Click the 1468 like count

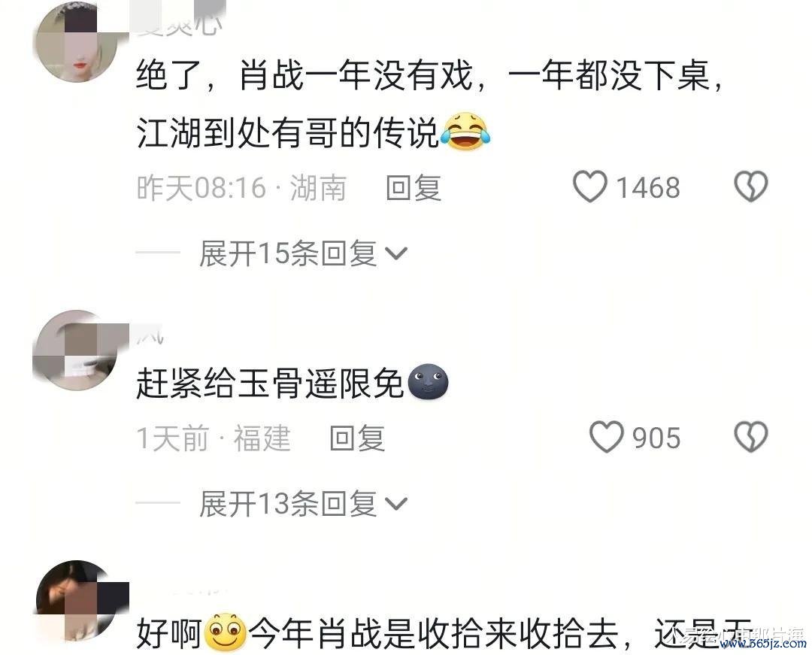point(648,187)
